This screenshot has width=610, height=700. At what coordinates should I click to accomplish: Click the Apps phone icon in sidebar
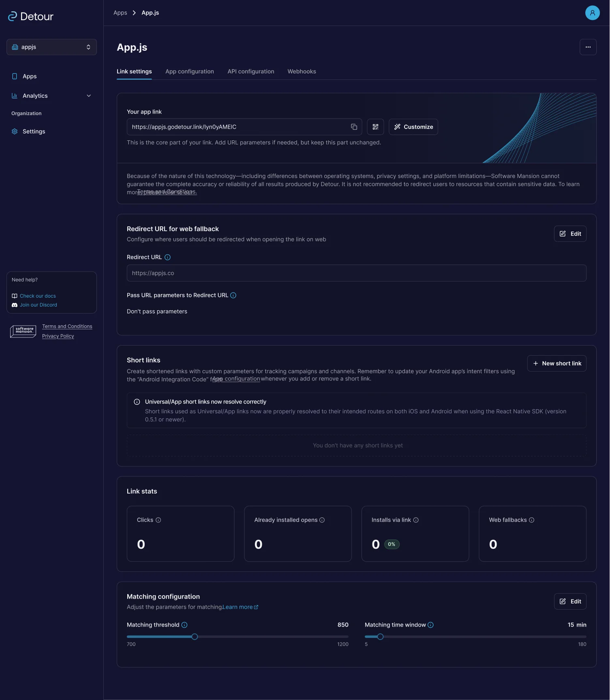click(15, 76)
